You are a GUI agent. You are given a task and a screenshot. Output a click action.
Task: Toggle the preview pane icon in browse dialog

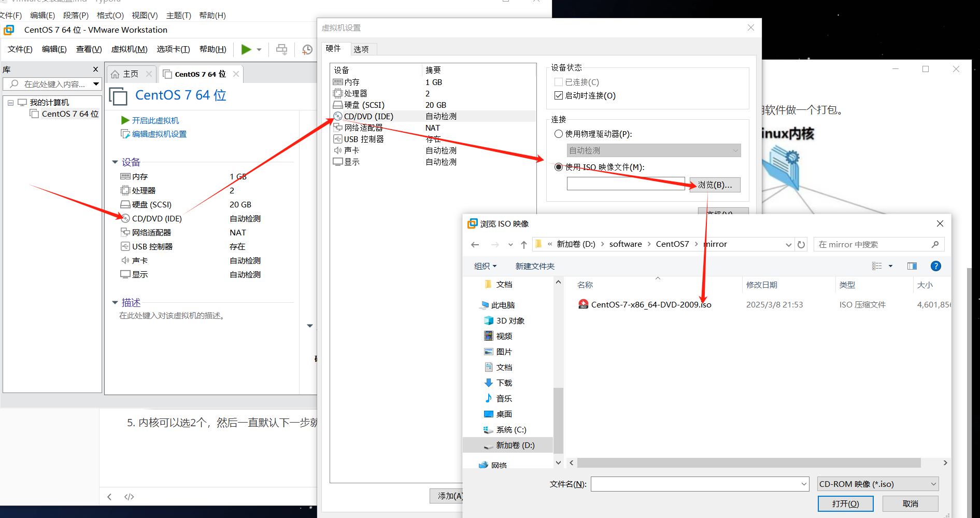(912, 266)
